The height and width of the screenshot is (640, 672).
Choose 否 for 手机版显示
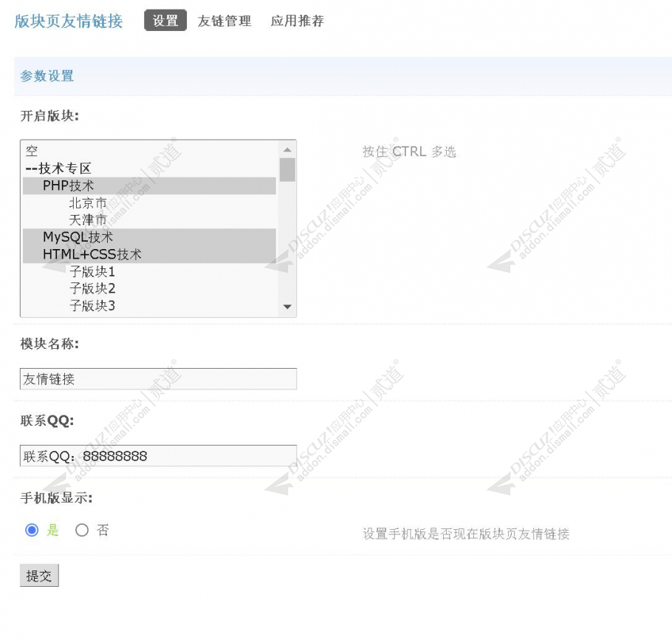tap(82, 530)
